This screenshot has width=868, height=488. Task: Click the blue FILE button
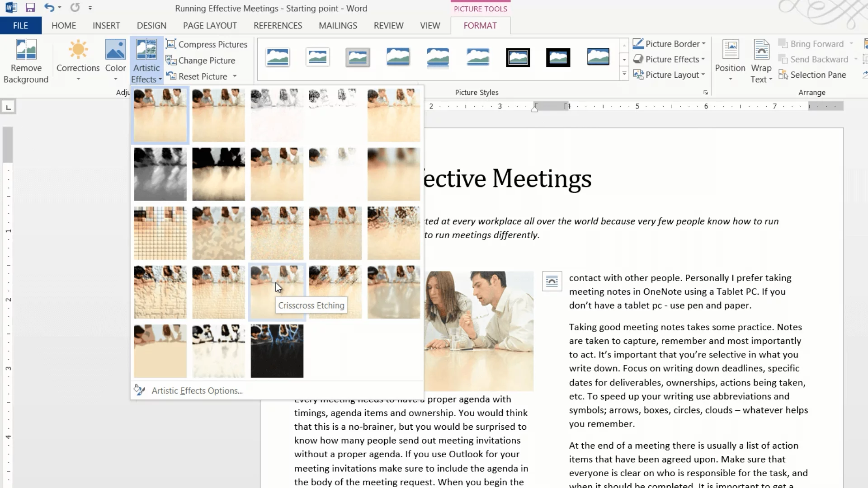[x=20, y=26]
